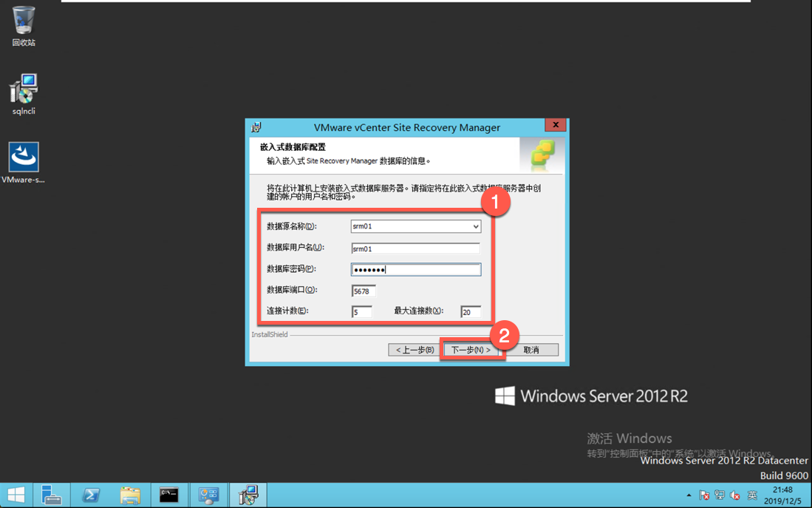Screen dimensions: 812x508
Task: Click the 数据库密码 password field
Action: (416, 270)
